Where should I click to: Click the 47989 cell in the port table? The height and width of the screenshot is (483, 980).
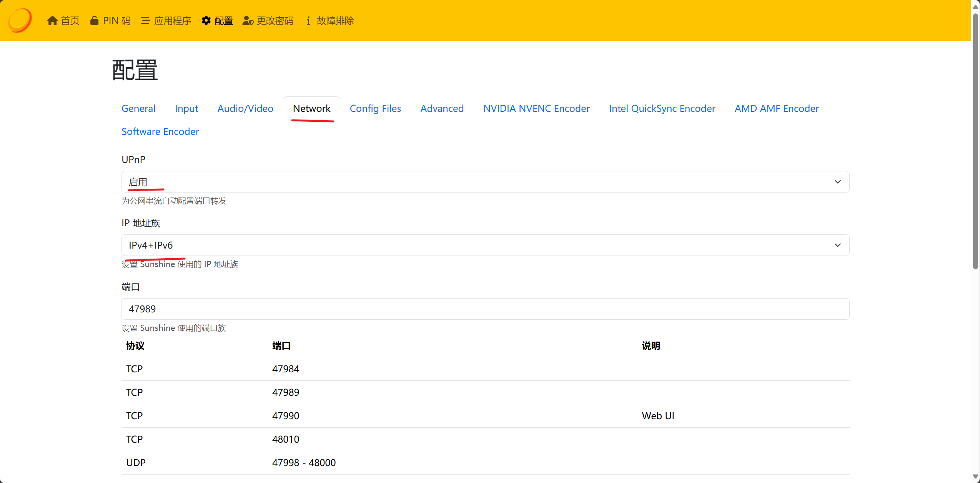point(286,392)
